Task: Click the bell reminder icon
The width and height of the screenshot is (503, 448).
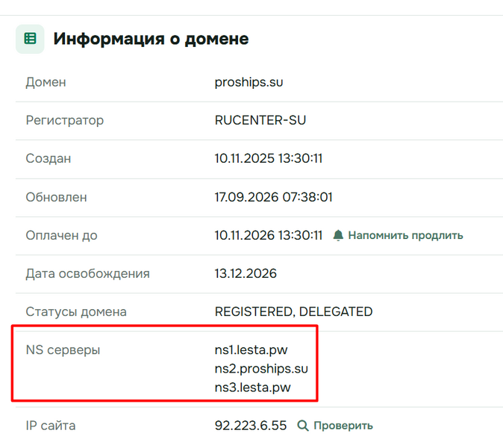Action: [338, 235]
